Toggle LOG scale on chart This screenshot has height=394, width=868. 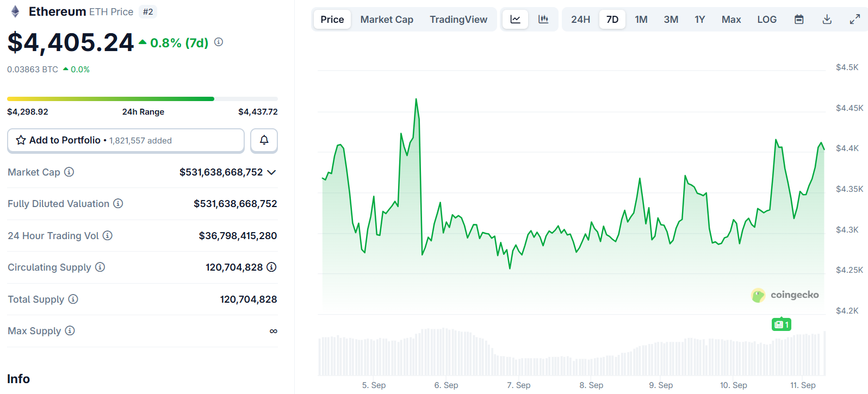(x=767, y=20)
